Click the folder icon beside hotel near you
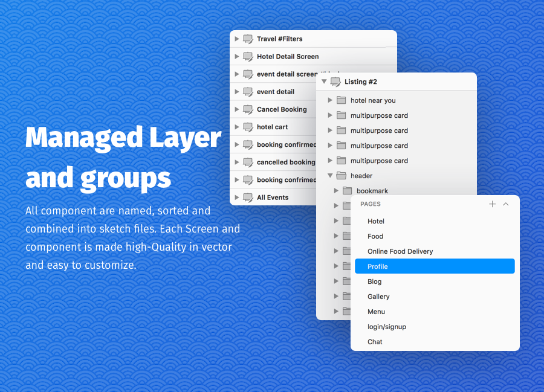The image size is (544, 392). pyautogui.click(x=342, y=100)
